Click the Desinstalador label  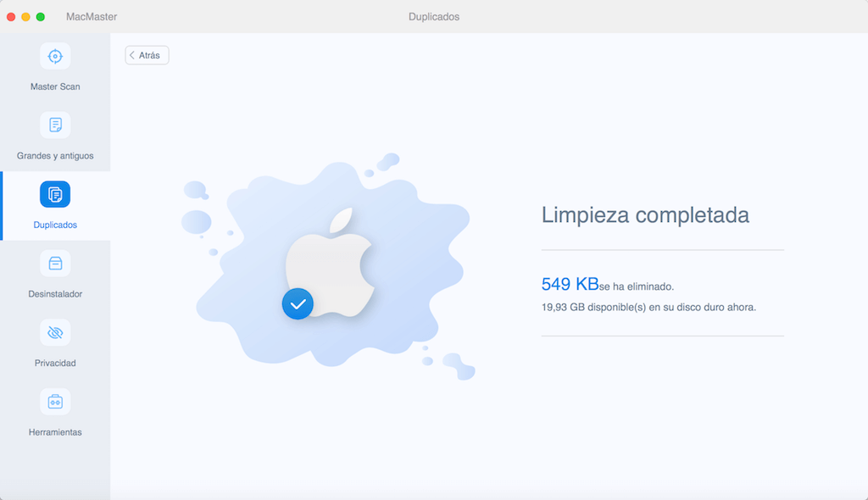click(x=55, y=294)
